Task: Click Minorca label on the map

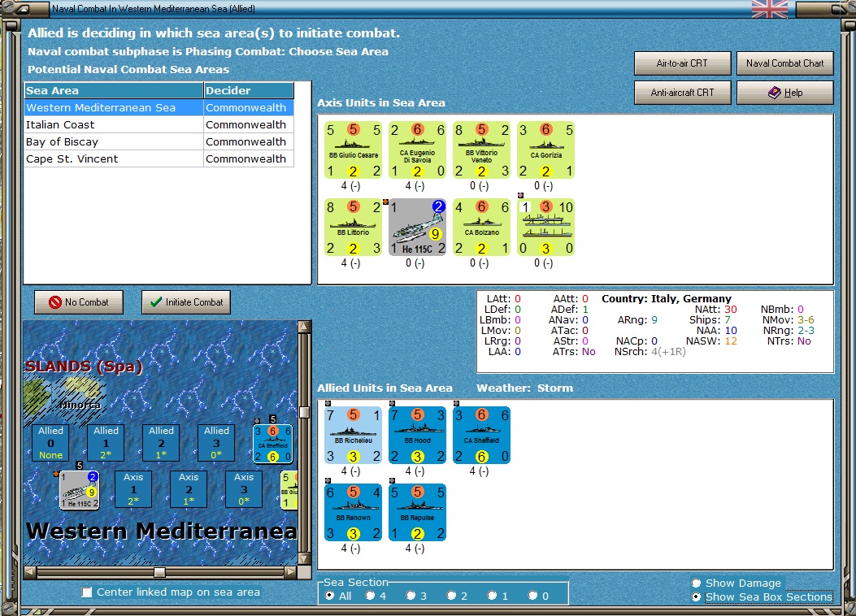Action: (80, 405)
